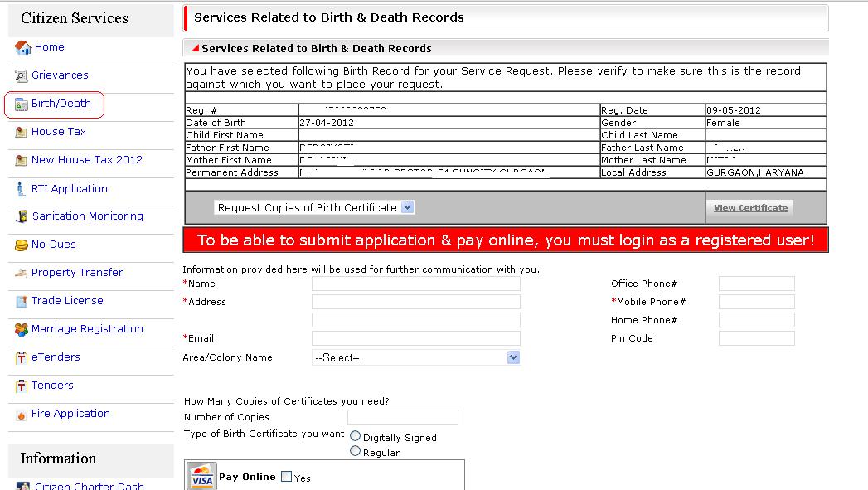Collapse Services Related to Birth & Death section triangle

click(x=195, y=48)
